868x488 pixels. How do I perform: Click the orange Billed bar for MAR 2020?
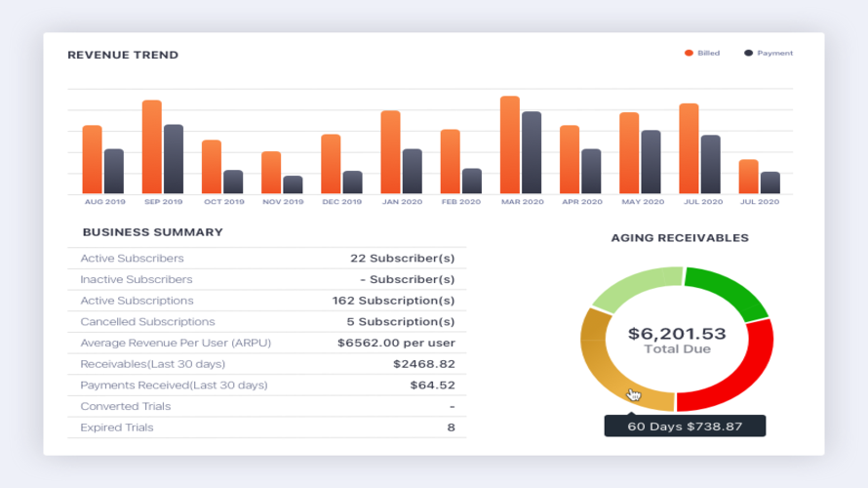[509, 144]
